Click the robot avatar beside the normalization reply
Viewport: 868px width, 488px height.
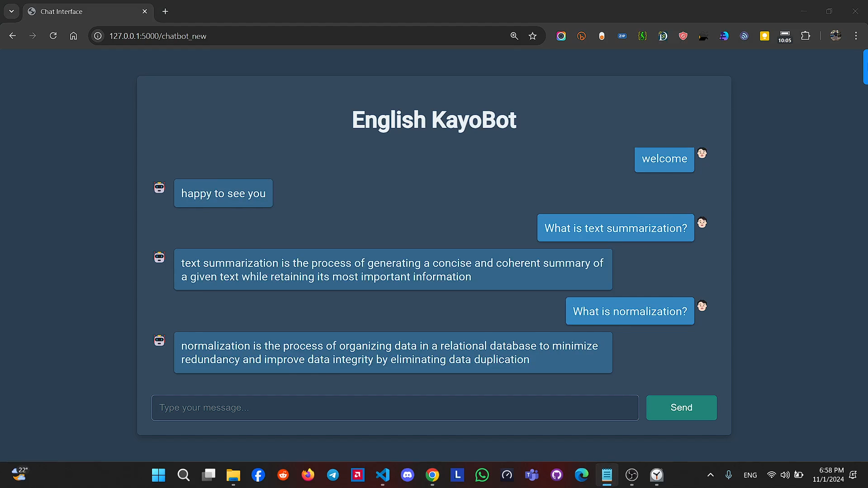click(159, 340)
